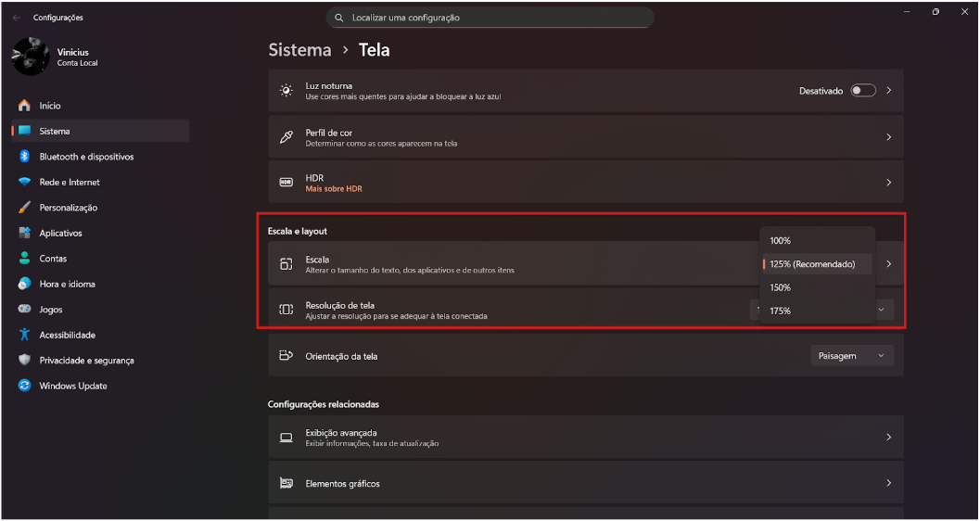Click the Acessibilidade icon in sidebar
The width and height of the screenshot is (980, 521).
coord(25,335)
